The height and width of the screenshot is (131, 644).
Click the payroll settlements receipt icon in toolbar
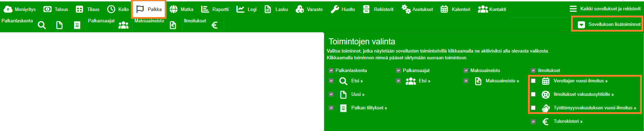click(77, 25)
